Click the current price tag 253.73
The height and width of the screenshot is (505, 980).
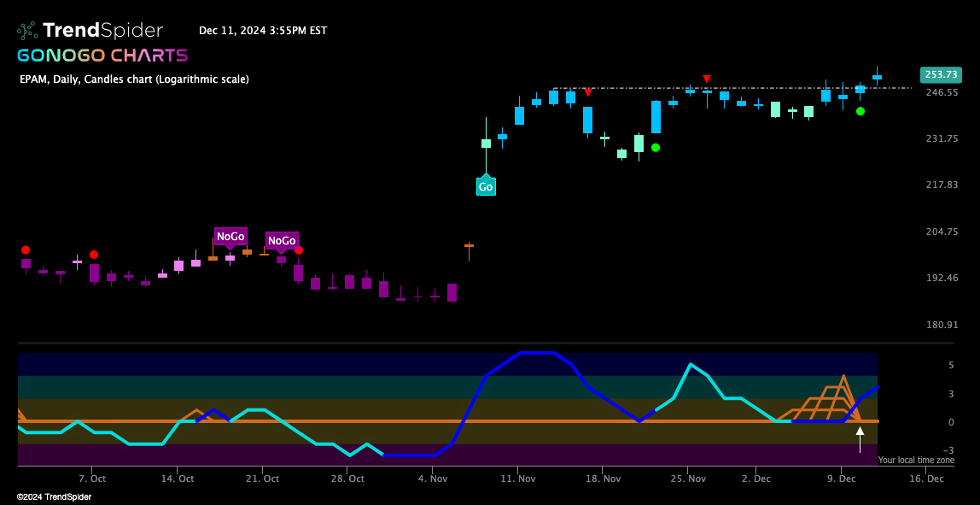click(940, 75)
